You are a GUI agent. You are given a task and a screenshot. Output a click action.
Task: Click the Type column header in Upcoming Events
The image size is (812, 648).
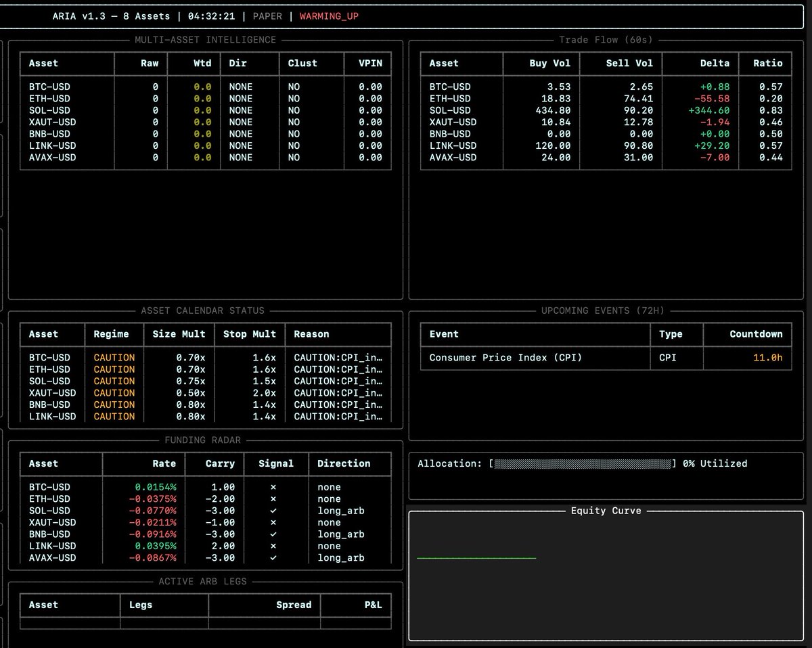[671, 333]
